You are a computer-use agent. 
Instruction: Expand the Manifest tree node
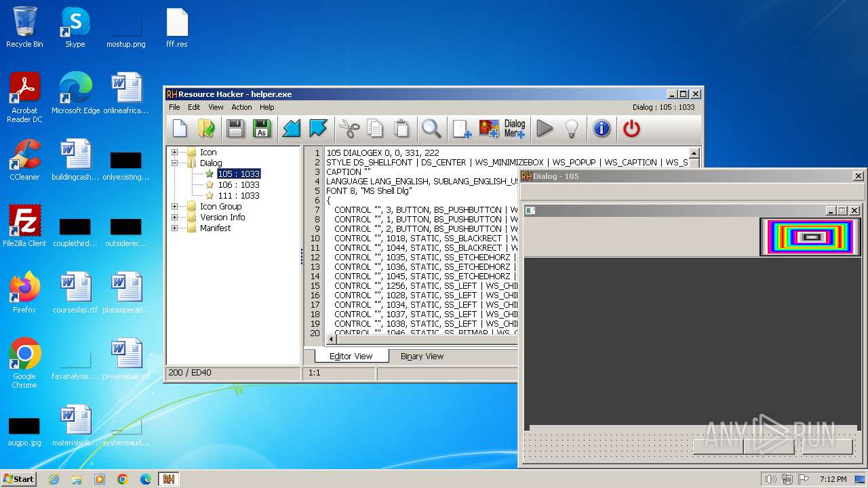tap(174, 228)
